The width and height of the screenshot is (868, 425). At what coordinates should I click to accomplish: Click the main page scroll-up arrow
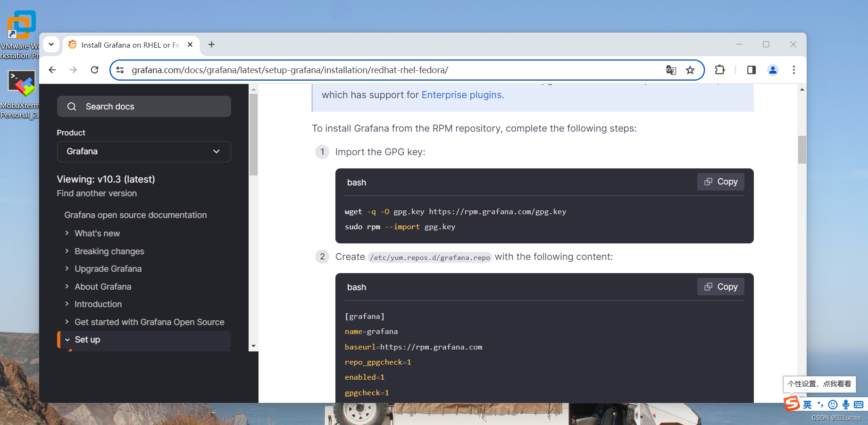pyautogui.click(x=802, y=89)
